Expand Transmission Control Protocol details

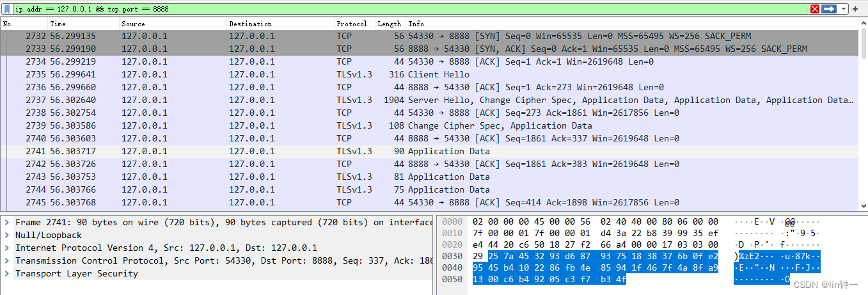pyautogui.click(x=6, y=260)
